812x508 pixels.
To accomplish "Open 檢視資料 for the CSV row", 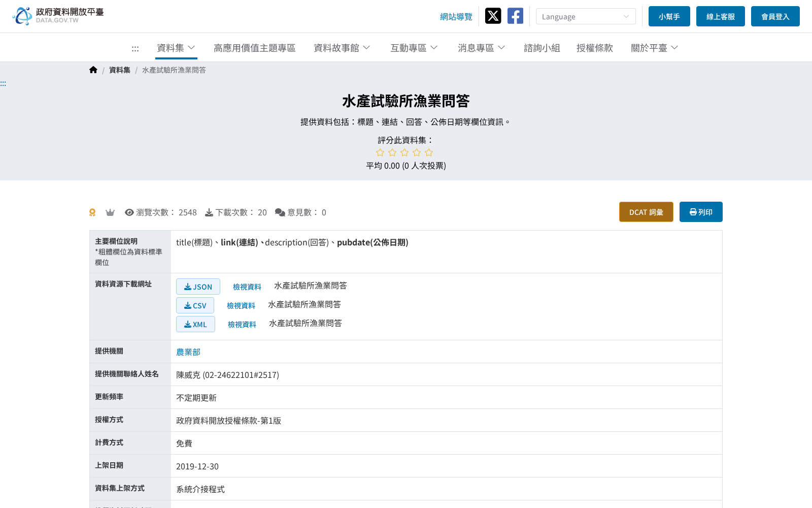I will coord(241,306).
